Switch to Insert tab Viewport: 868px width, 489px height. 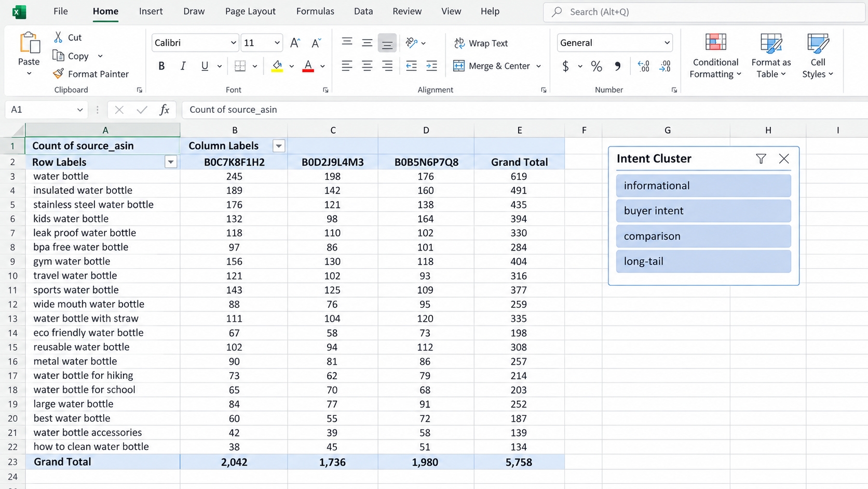click(x=151, y=11)
